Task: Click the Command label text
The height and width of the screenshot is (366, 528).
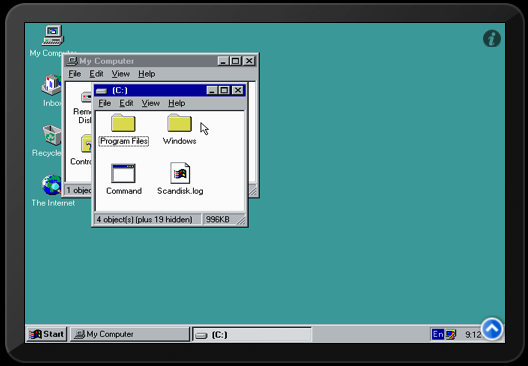Action: (124, 191)
